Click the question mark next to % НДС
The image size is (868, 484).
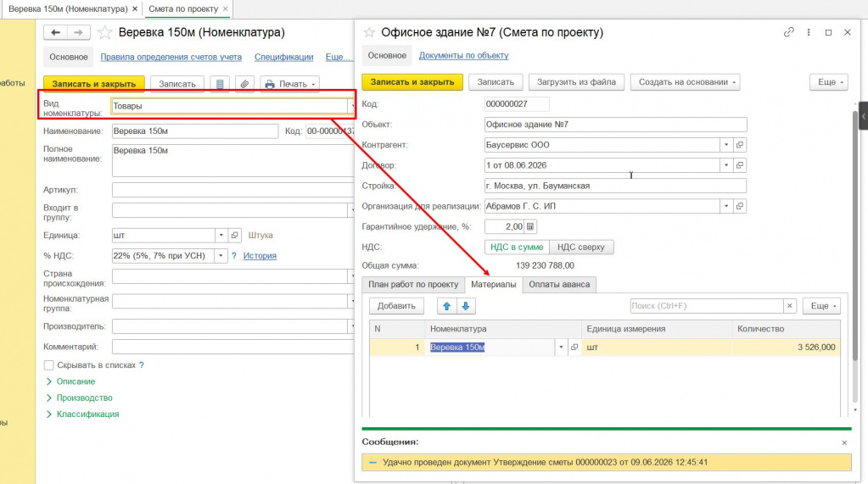tap(233, 255)
